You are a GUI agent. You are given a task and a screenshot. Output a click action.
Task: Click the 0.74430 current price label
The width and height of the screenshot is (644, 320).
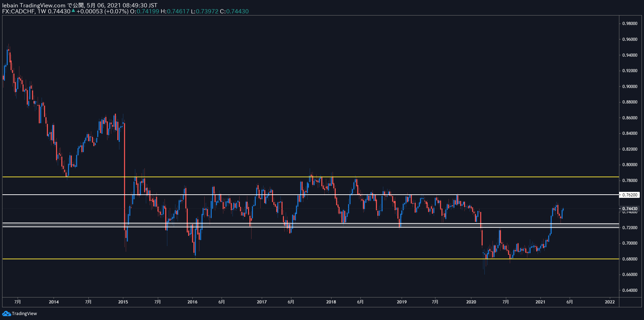[630, 209]
